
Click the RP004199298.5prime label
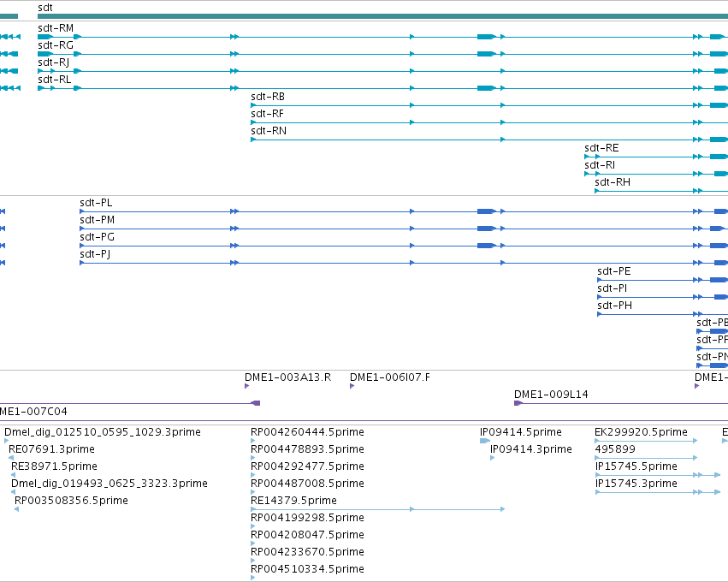click(x=307, y=518)
